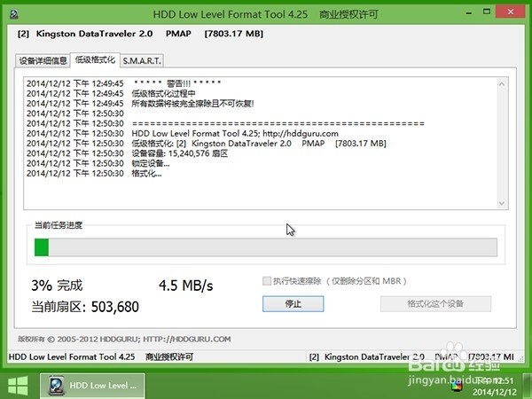Click the log line 格式化...
Image resolution: width=532 pixels, height=399 pixels.
pyautogui.click(x=94, y=174)
